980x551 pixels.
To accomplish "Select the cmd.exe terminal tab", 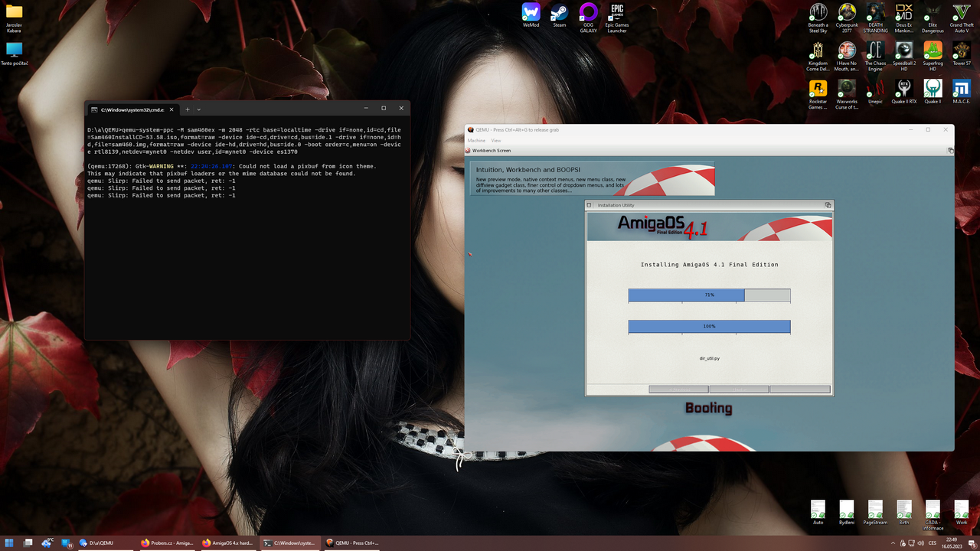I will [130, 109].
